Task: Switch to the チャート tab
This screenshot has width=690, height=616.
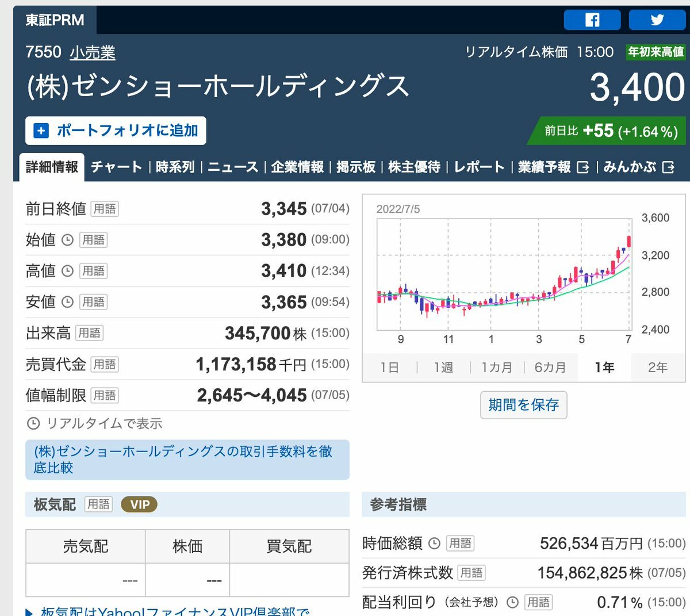Action: [116, 167]
